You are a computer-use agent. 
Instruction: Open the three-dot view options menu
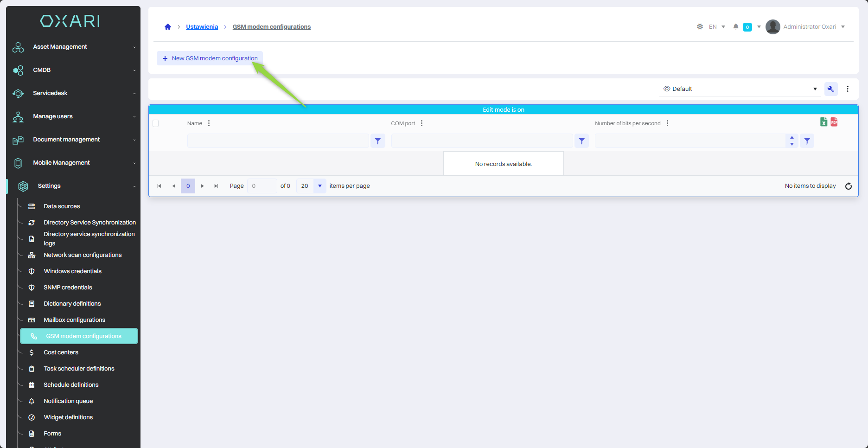click(848, 89)
